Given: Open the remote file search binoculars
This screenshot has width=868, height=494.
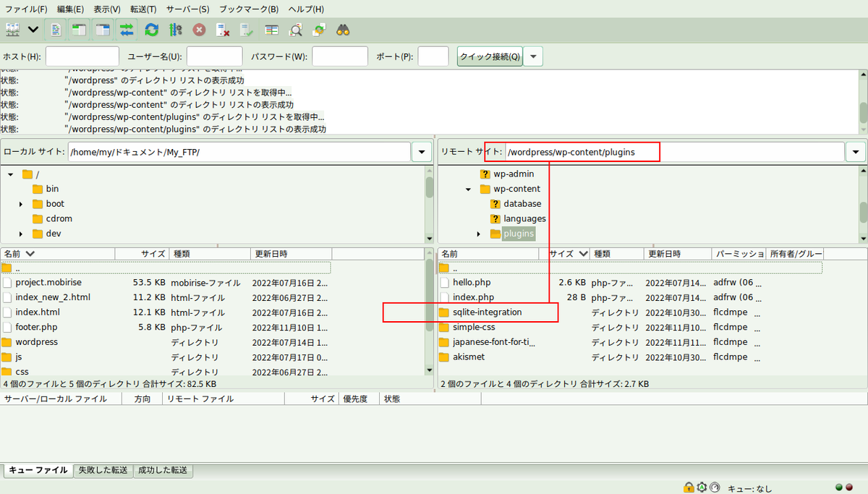Looking at the screenshot, I should pyautogui.click(x=343, y=30).
